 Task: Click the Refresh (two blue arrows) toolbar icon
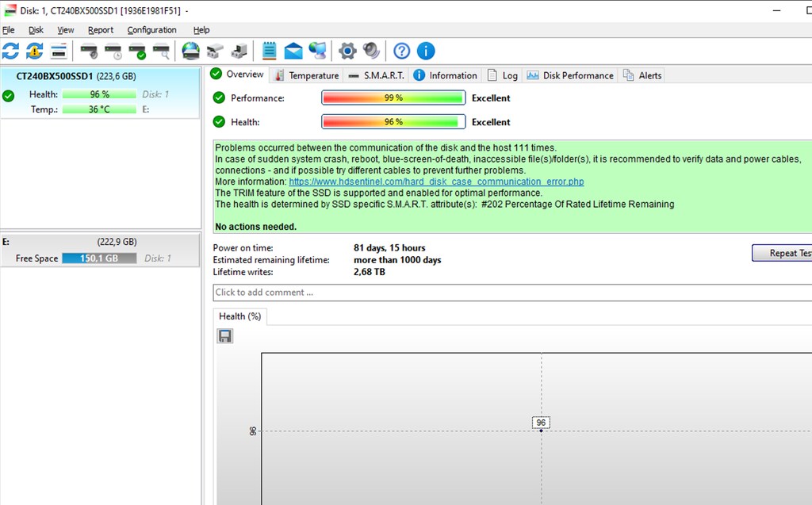pyautogui.click(x=10, y=51)
